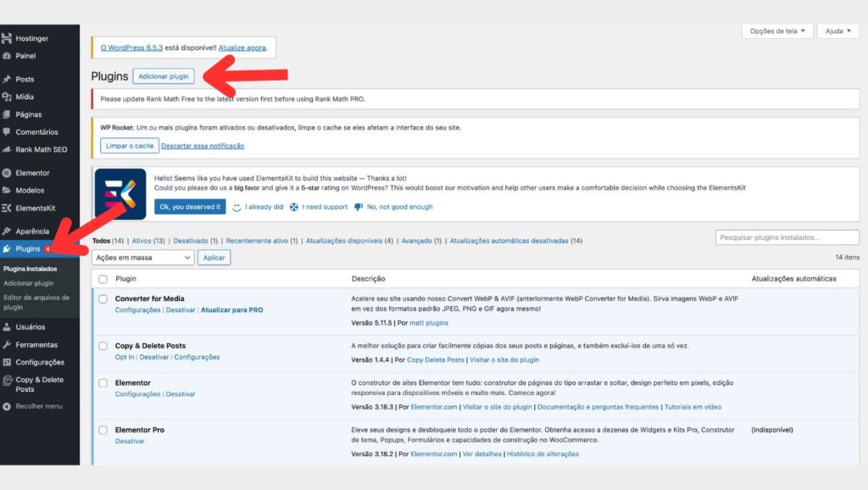The width and height of the screenshot is (868, 490).
Task: Sort by the Plugin column header
Action: 125,279
